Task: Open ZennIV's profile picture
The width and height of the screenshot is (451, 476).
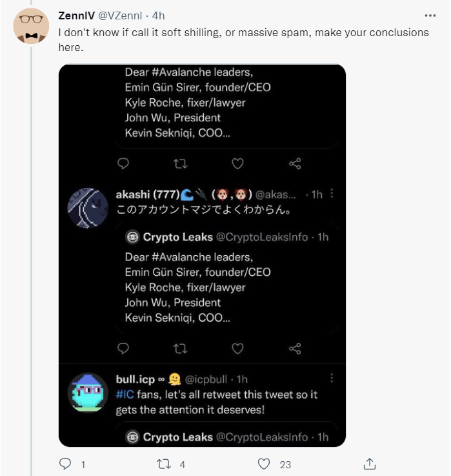Action: click(x=31, y=26)
